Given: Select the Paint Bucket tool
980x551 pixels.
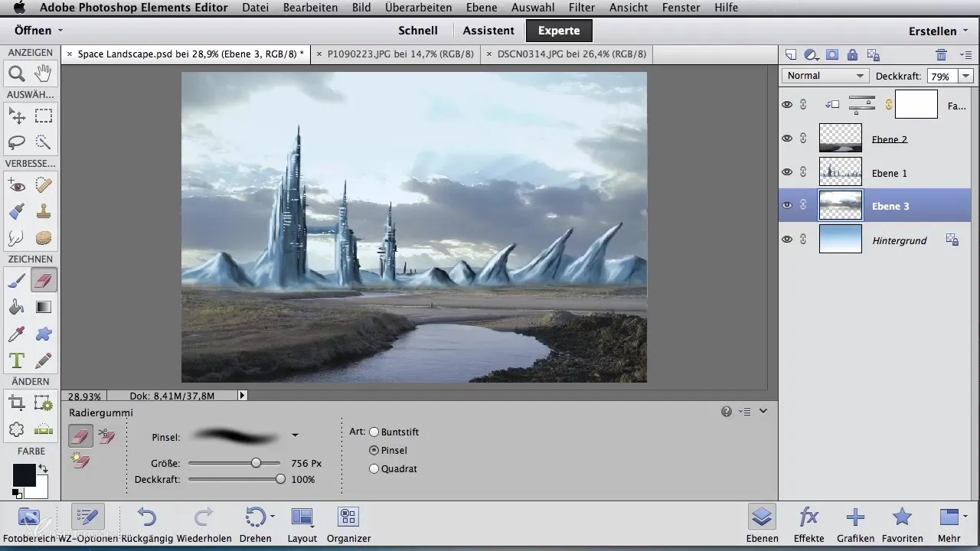Looking at the screenshot, I should tap(17, 307).
